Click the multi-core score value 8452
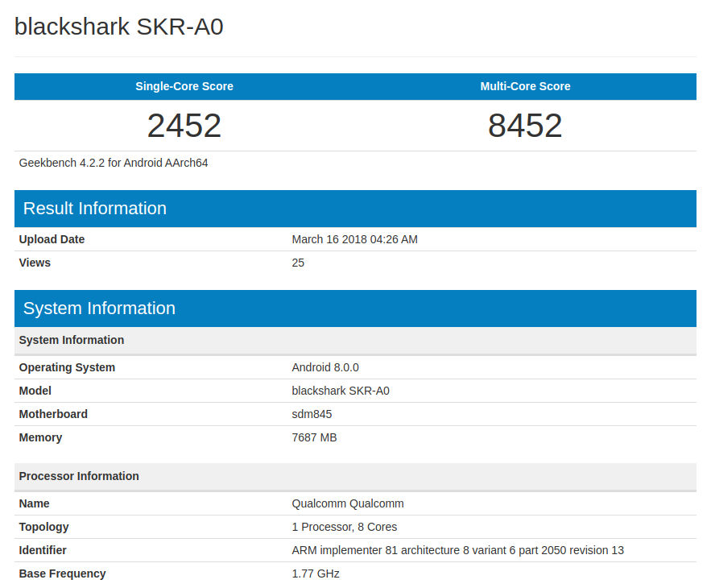Image resolution: width=711 pixels, height=588 pixels. [525, 126]
